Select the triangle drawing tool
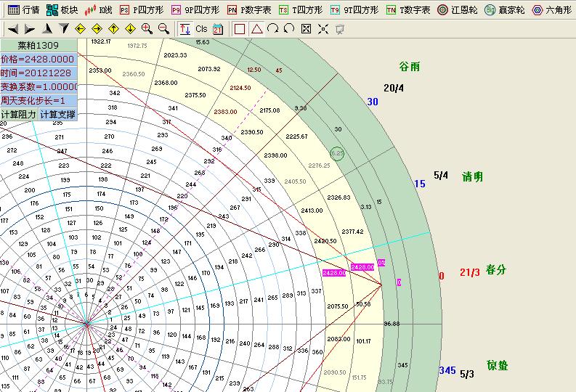Viewport: 576px width, 392px height. coord(256,29)
